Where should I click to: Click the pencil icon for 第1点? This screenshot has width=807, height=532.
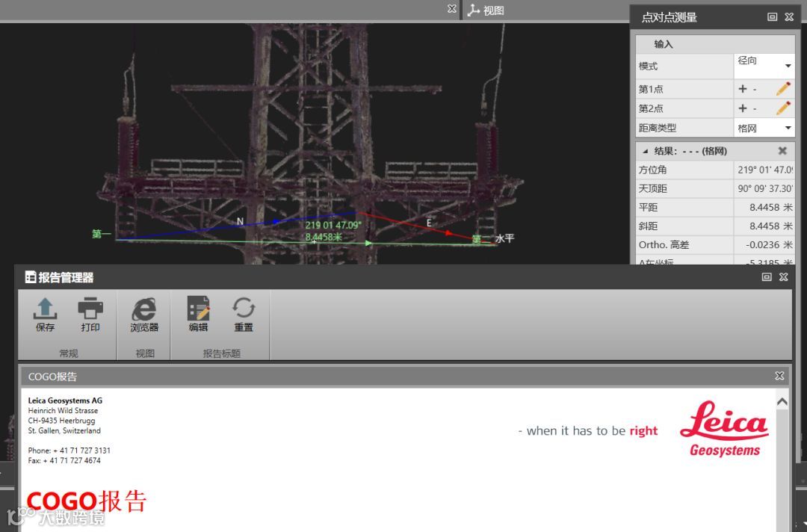point(783,88)
